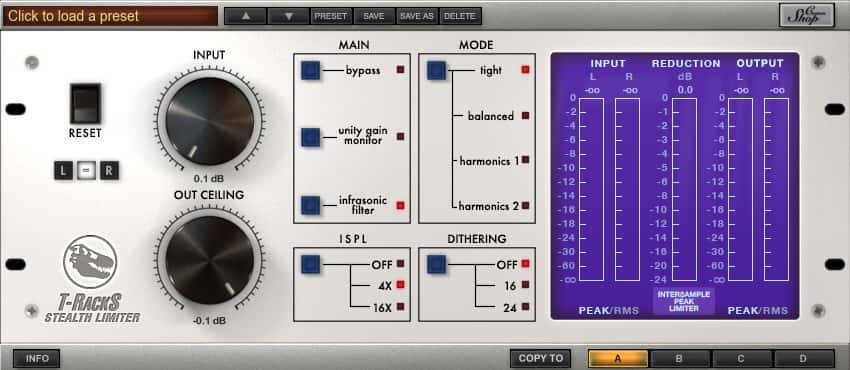Click the gain reduction meter bar

(x=684, y=190)
